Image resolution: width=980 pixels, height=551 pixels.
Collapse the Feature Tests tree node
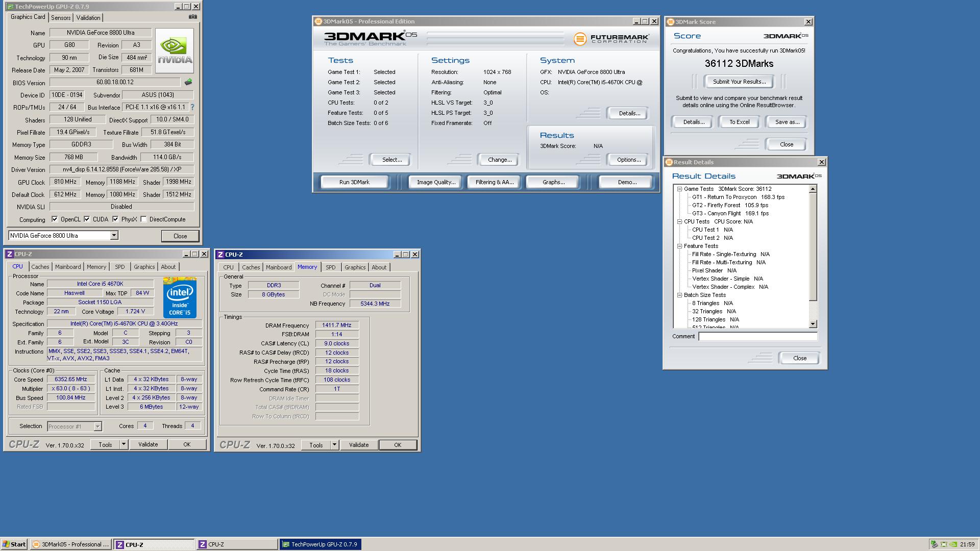[679, 246]
